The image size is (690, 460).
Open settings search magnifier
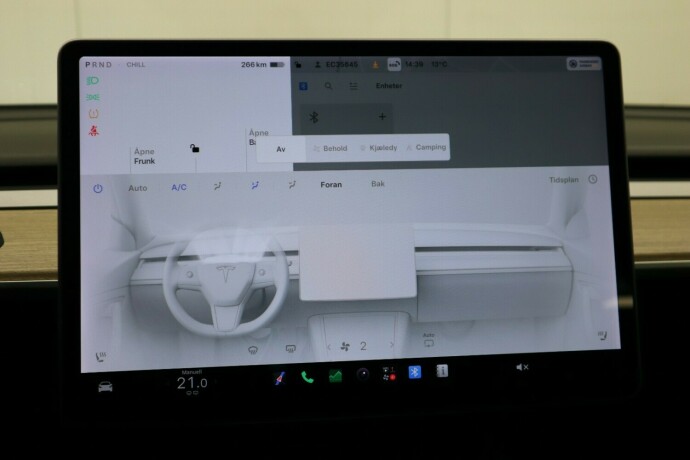(x=328, y=86)
